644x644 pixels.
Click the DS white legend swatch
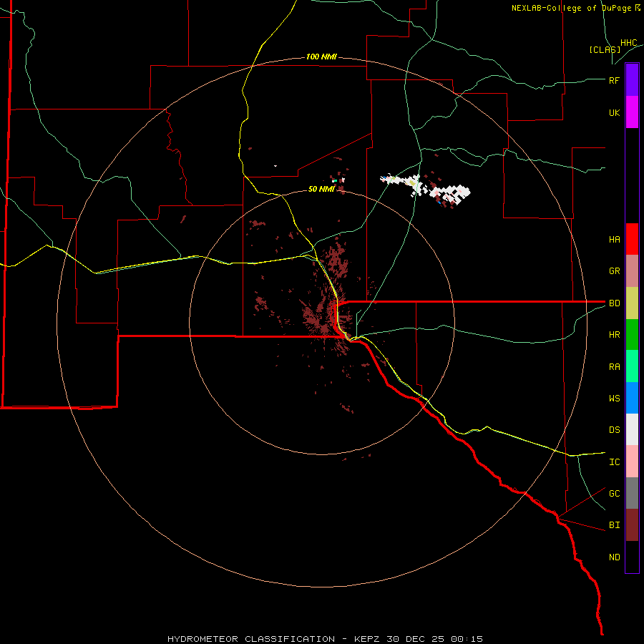point(632,429)
